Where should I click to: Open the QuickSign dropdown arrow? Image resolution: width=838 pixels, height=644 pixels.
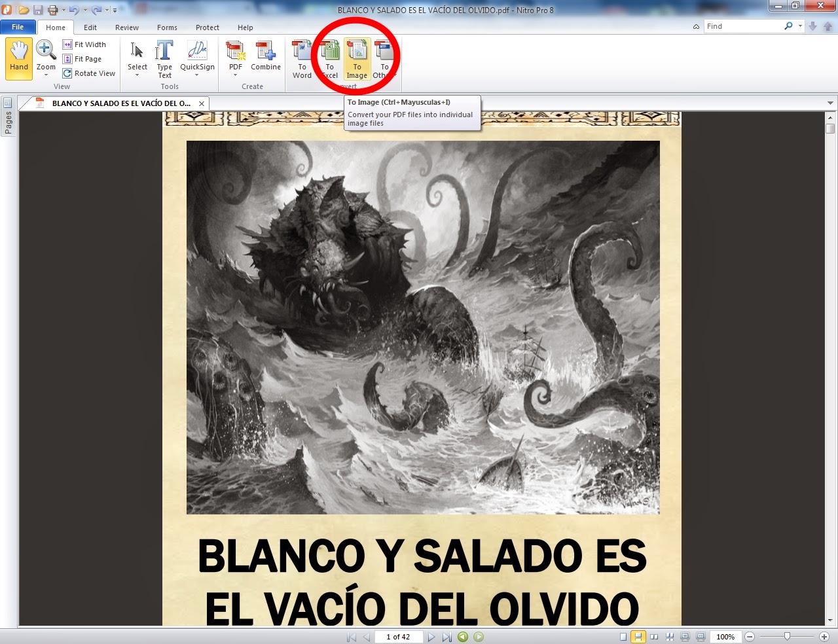point(197,75)
